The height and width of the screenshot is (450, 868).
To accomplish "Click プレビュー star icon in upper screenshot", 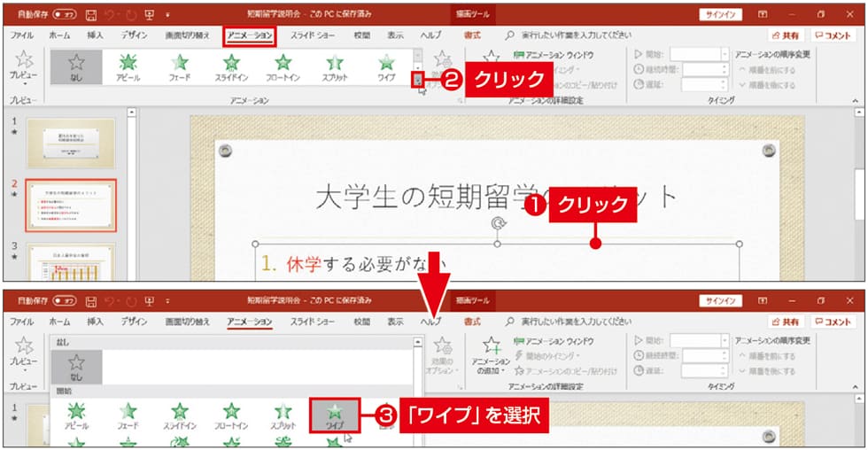I will [24, 59].
